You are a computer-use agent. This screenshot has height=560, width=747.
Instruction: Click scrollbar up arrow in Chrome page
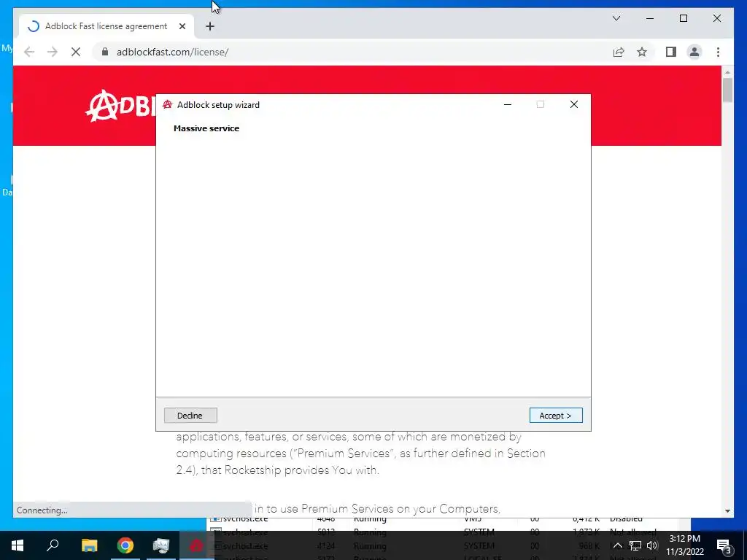[727, 72]
